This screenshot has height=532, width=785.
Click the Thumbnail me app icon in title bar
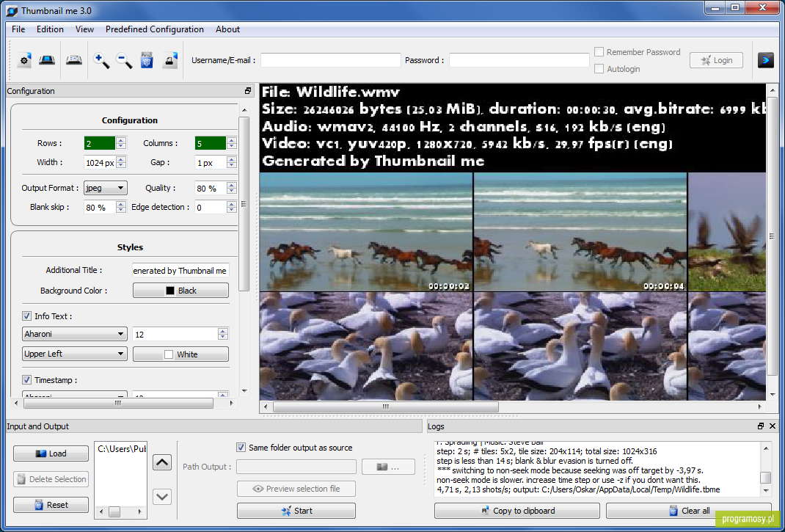tap(12, 10)
